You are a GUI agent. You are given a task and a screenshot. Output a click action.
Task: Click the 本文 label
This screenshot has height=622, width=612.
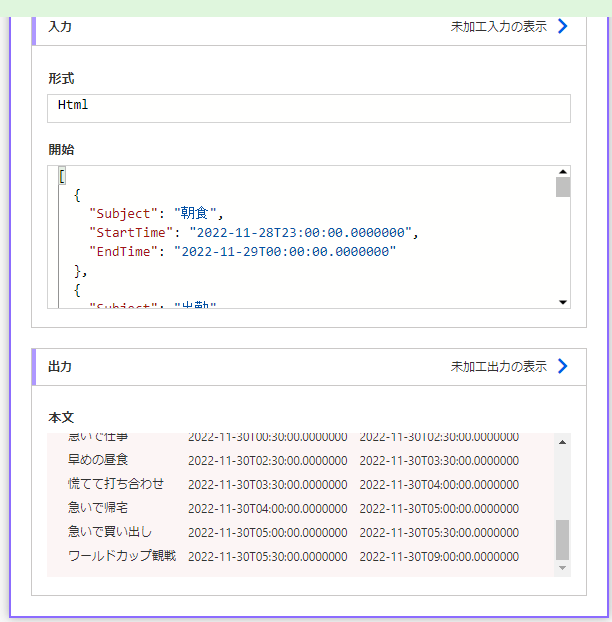click(61, 417)
